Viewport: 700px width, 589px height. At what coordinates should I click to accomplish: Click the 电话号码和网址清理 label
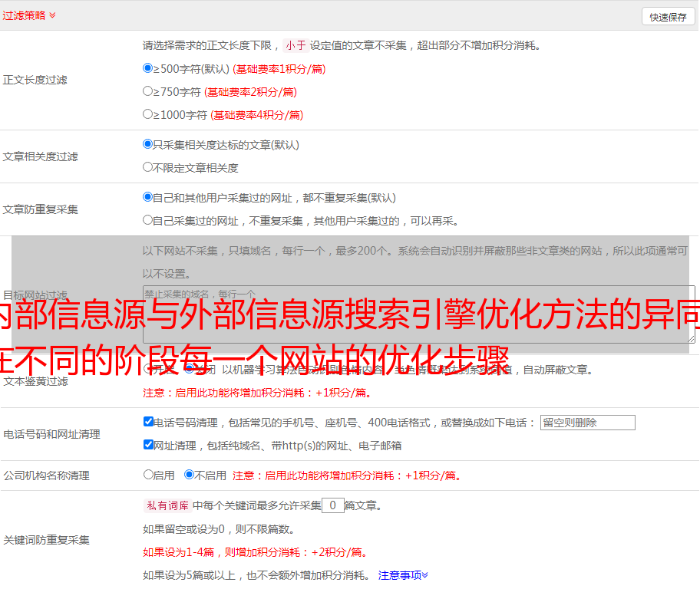coord(51,434)
